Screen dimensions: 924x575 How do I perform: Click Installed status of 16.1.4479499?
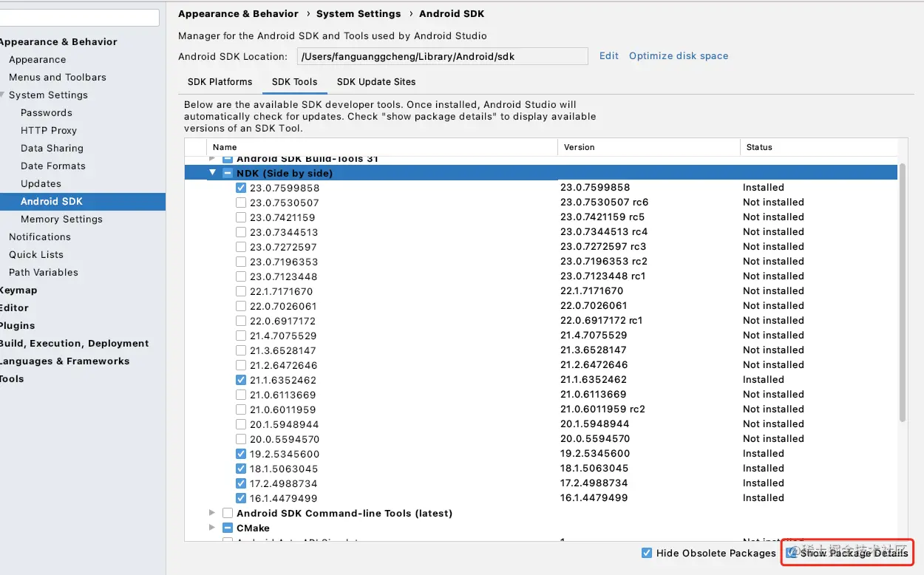[x=764, y=498]
